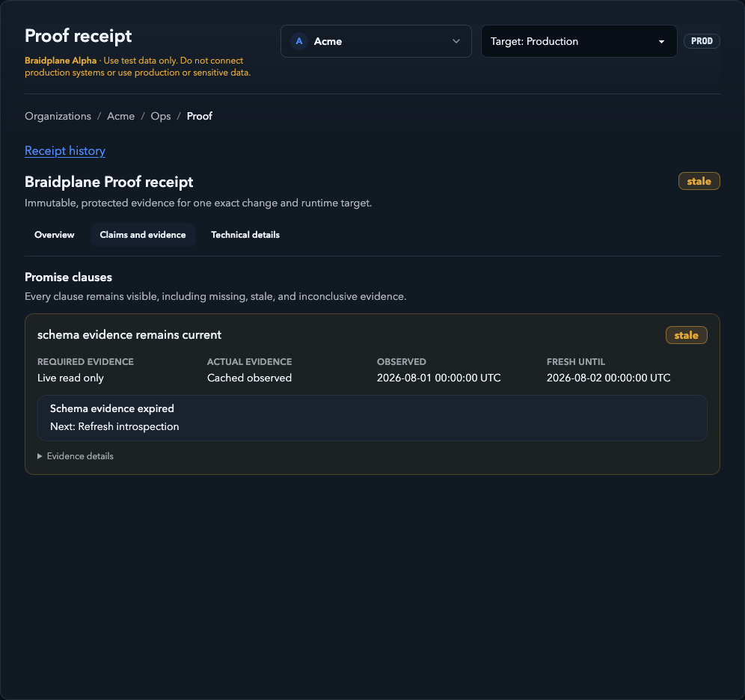Click the Promise clauses heading
Screen dimensions: 745x700
coord(68,277)
